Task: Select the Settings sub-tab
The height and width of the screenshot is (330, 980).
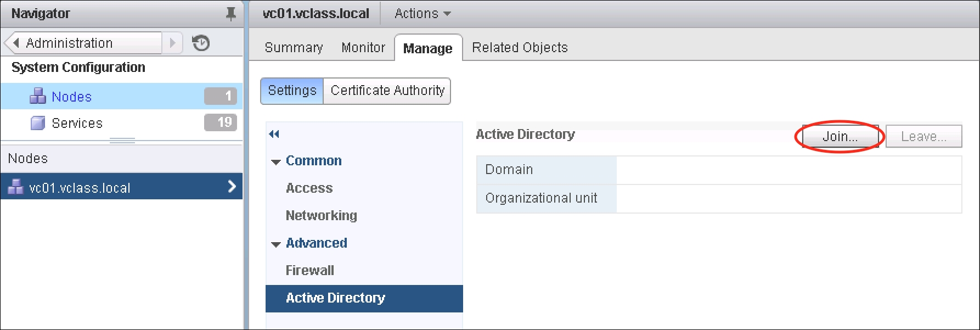Action: (x=292, y=91)
